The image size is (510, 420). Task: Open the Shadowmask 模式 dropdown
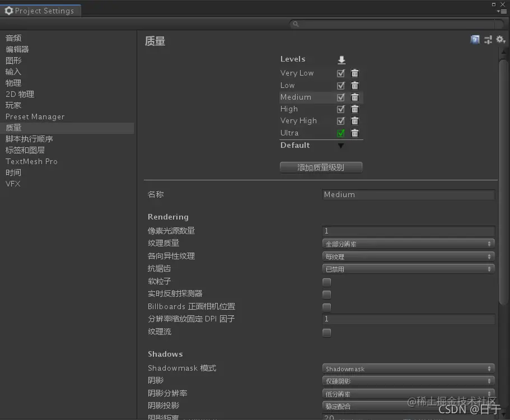click(408, 368)
